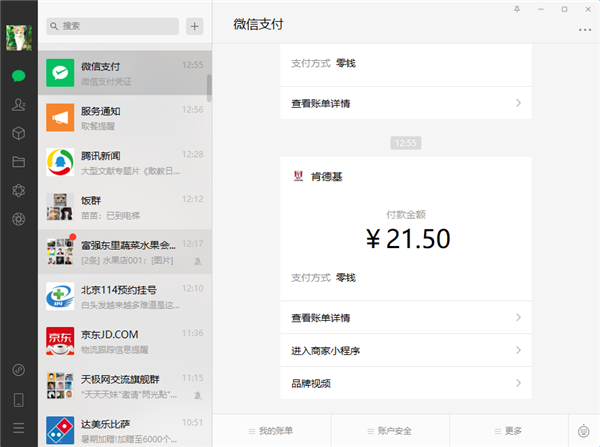Screen dimensions: 600x447
Task: Open the Chats tab in sidebar
Action: (18, 76)
